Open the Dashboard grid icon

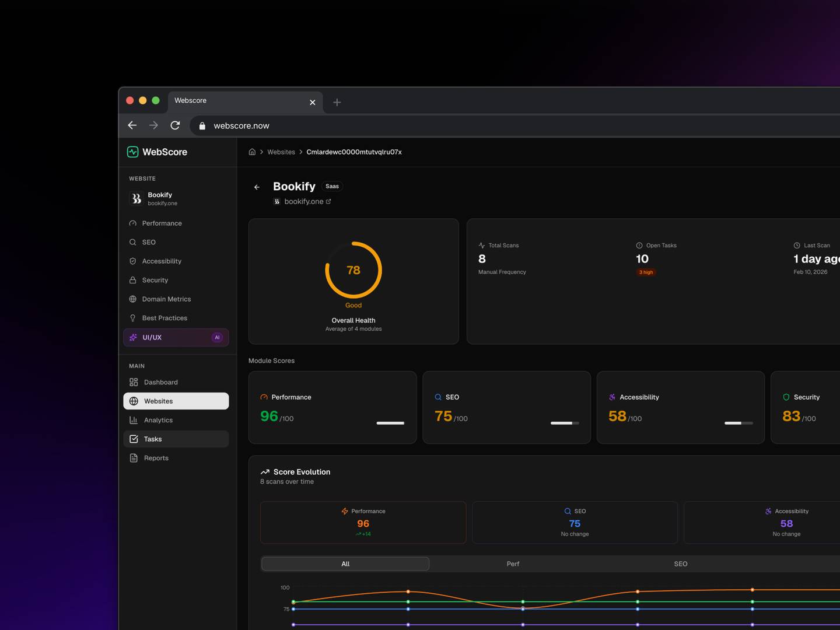click(x=133, y=382)
